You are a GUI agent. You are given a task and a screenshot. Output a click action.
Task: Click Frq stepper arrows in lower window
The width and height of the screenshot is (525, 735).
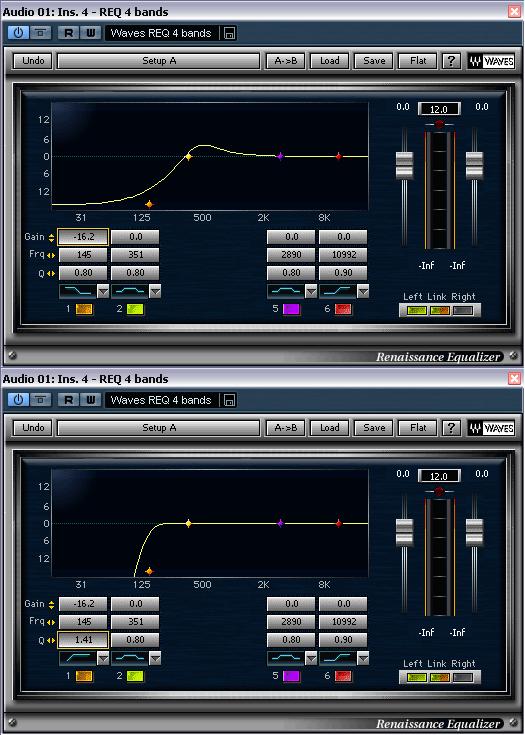(51, 622)
